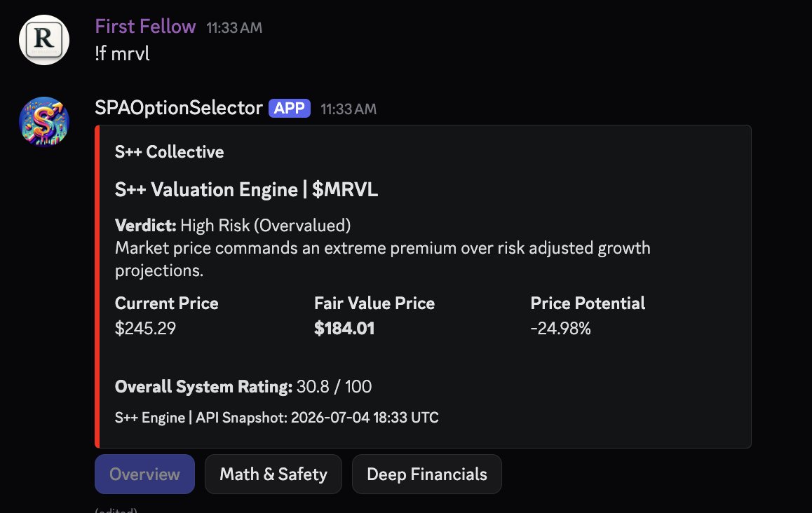Click the Verdict High Risk text
Image resolution: width=812 pixels, height=513 pixels.
pos(233,226)
